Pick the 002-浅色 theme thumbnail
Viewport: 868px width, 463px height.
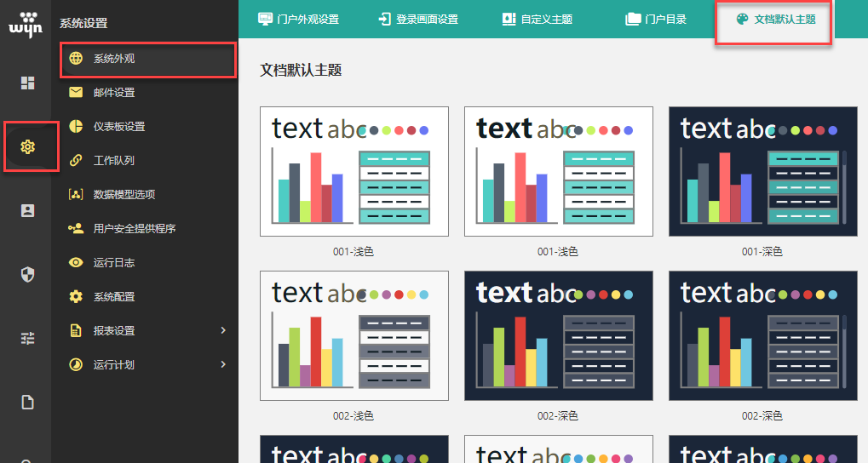coord(354,335)
